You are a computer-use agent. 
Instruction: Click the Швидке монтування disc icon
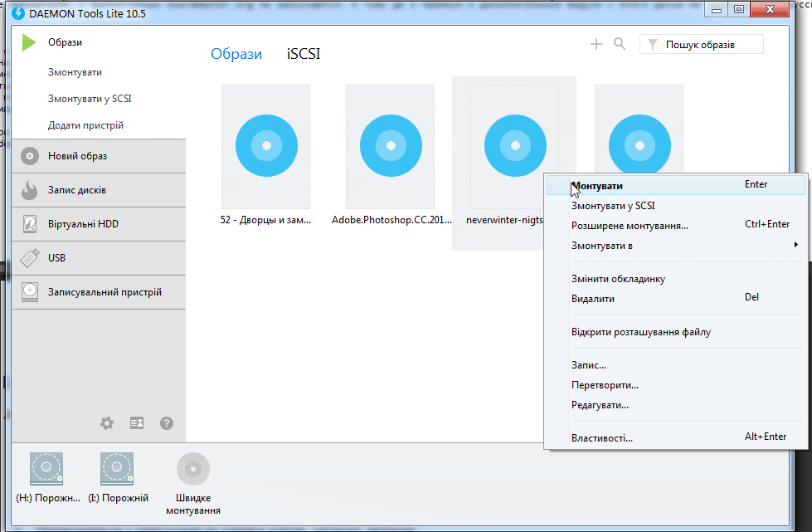tap(193, 470)
